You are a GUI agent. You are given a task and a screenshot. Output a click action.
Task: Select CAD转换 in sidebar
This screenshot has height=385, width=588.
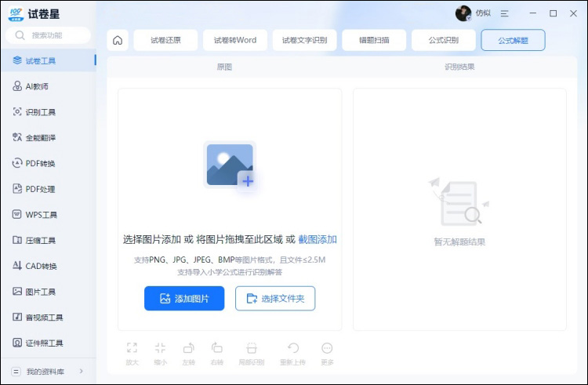pyautogui.click(x=49, y=266)
